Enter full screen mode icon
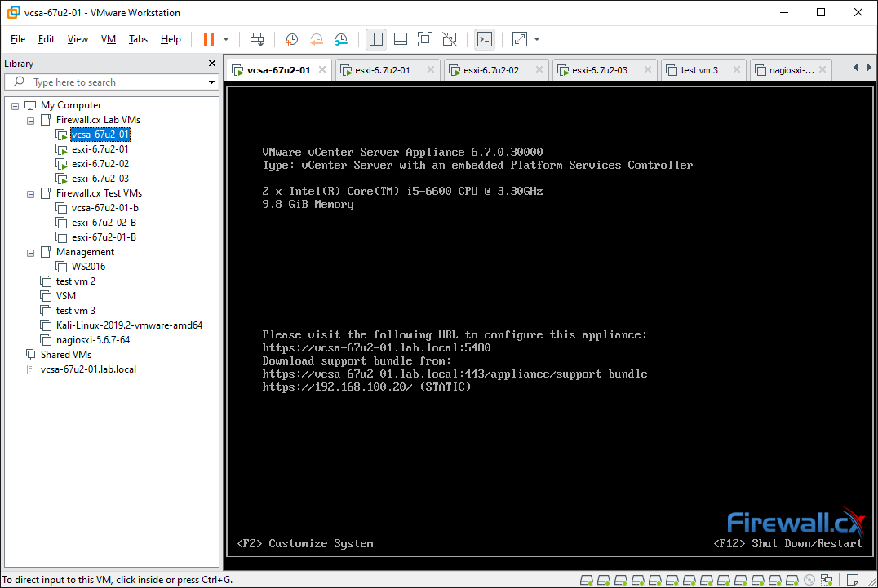The height and width of the screenshot is (588, 878). (x=425, y=39)
